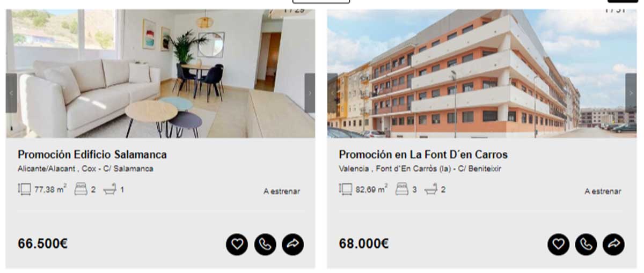Share the Edificio Salamanca listing
644x273 pixels.
(293, 245)
